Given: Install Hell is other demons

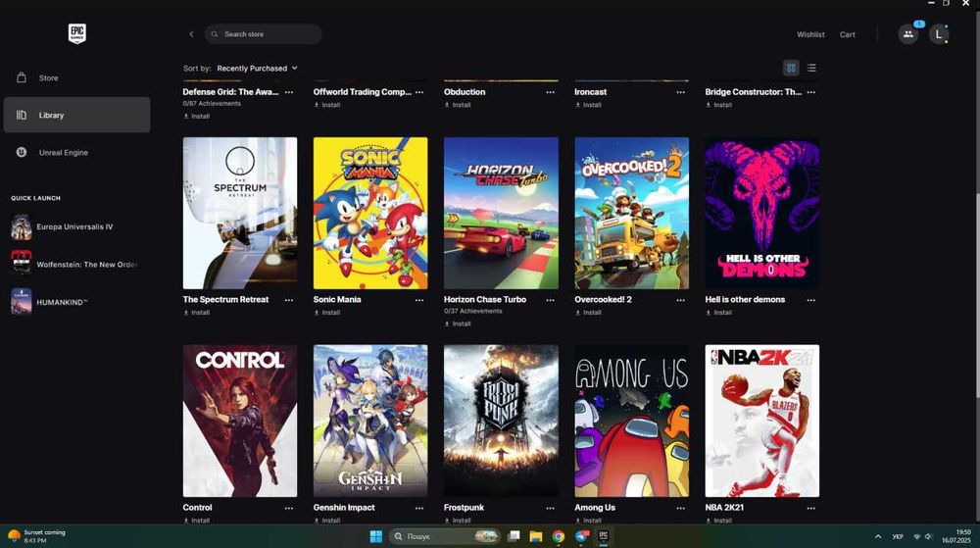Looking at the screenshot, I should [718, 313].
